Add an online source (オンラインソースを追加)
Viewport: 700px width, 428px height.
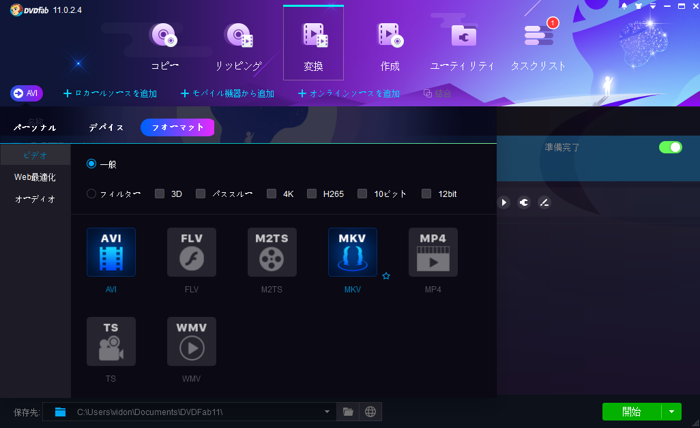(x=349, y=93)
